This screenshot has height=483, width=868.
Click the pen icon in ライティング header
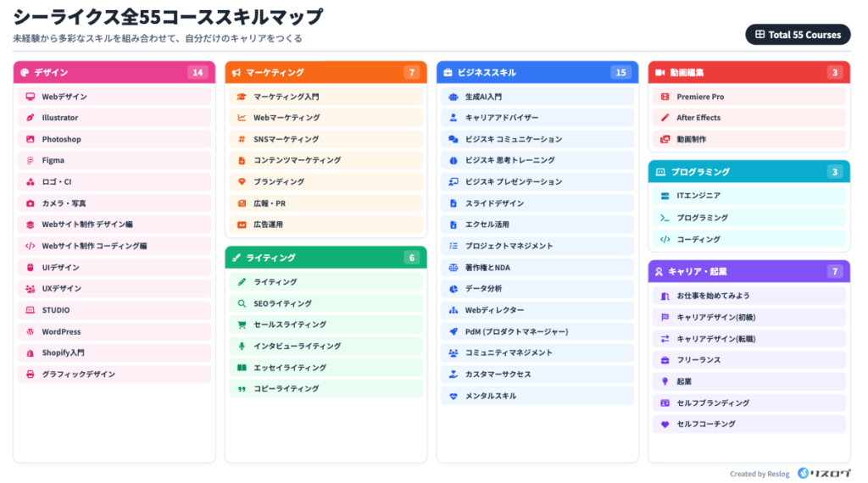[236, 258]
